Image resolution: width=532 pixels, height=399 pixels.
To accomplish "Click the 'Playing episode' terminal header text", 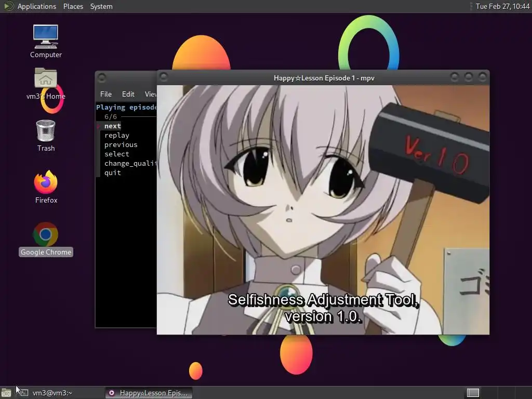I will pos(126,107).
